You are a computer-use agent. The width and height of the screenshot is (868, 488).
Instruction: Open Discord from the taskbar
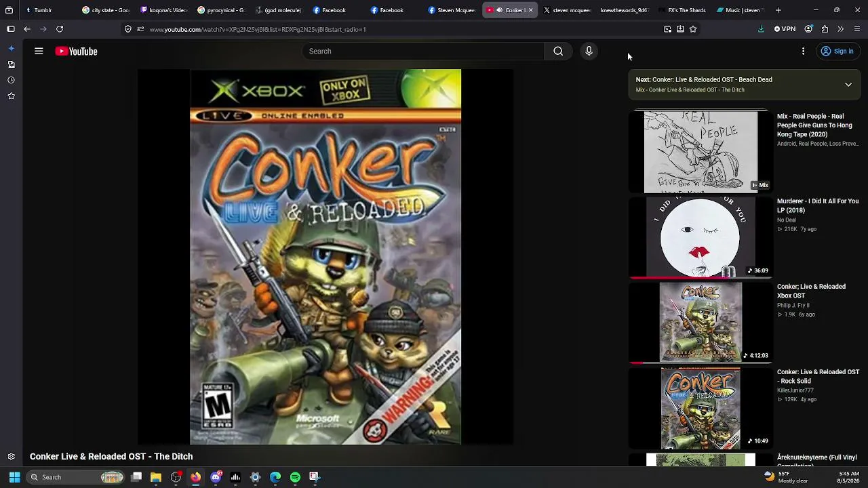(216, 477)
